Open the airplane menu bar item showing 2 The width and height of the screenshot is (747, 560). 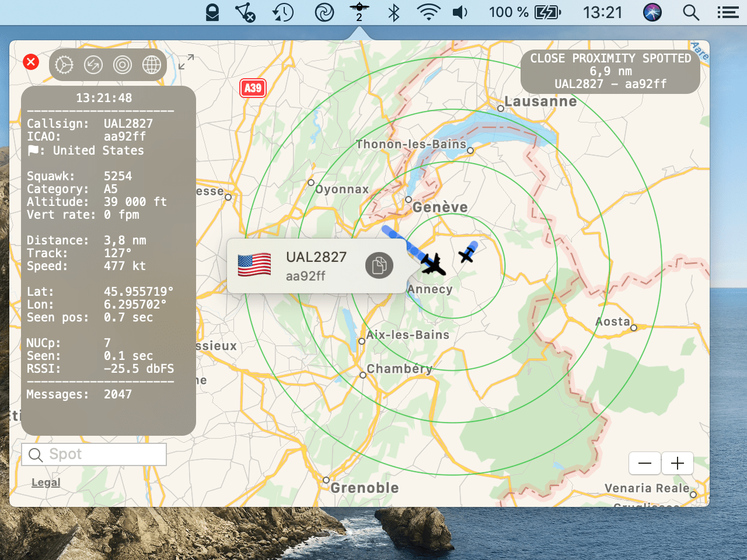click(x=359, y=12)
